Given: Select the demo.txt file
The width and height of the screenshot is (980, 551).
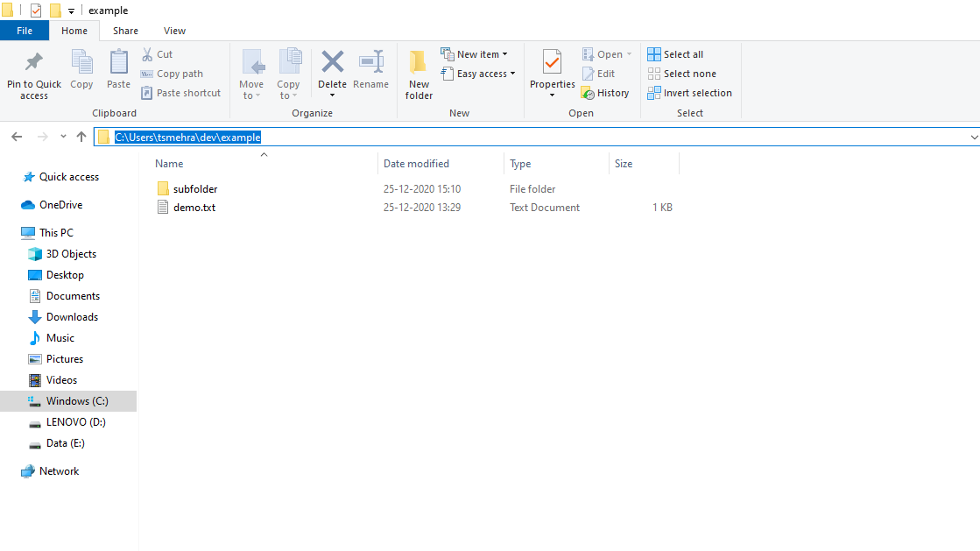Looking at the screenshot, I should [194, 208].
